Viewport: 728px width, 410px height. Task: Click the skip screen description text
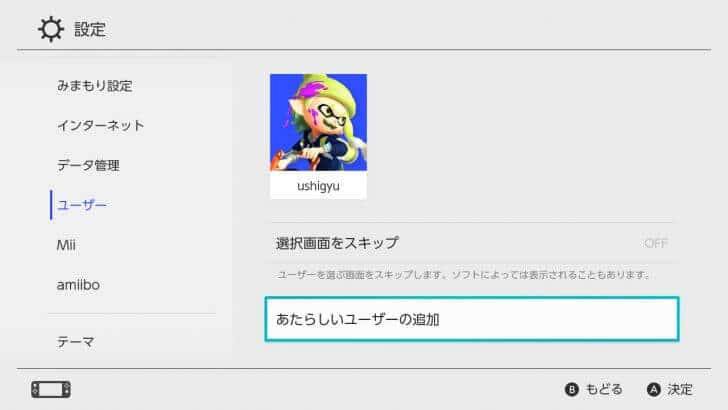point(462,275)
